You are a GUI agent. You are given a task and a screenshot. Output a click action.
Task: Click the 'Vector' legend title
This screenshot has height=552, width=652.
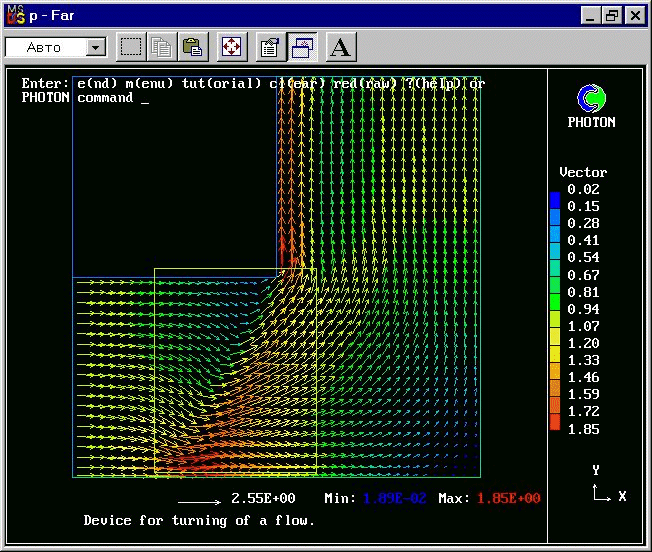[x=583, y=172]
